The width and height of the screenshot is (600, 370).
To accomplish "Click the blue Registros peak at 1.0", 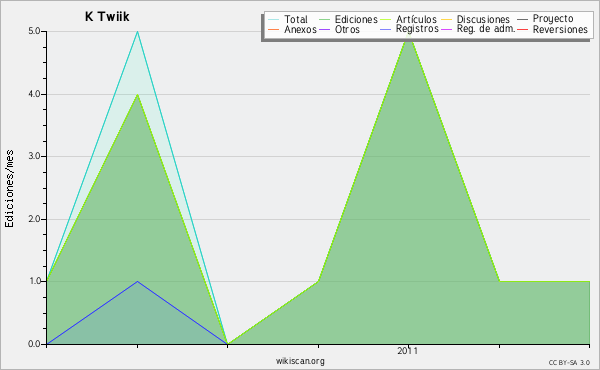I will click(137, 282).
